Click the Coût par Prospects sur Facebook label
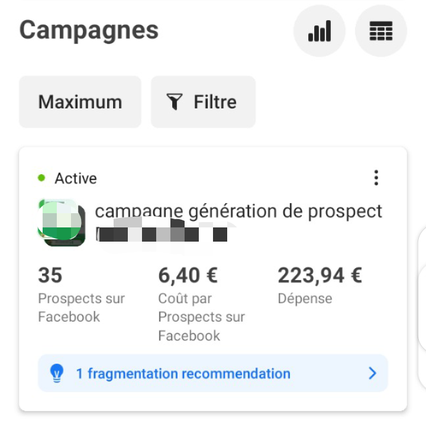The height and width of the screenshot is (427, 426). click(x=201, y=317)
